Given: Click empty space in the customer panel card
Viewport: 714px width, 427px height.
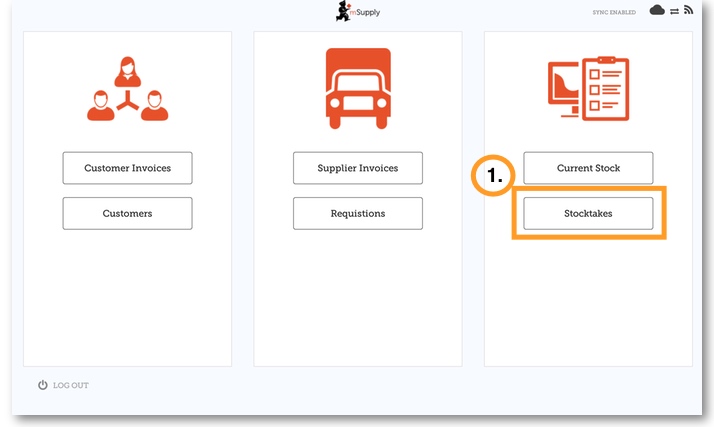Looking at the screenshot, I should [127, 300].
